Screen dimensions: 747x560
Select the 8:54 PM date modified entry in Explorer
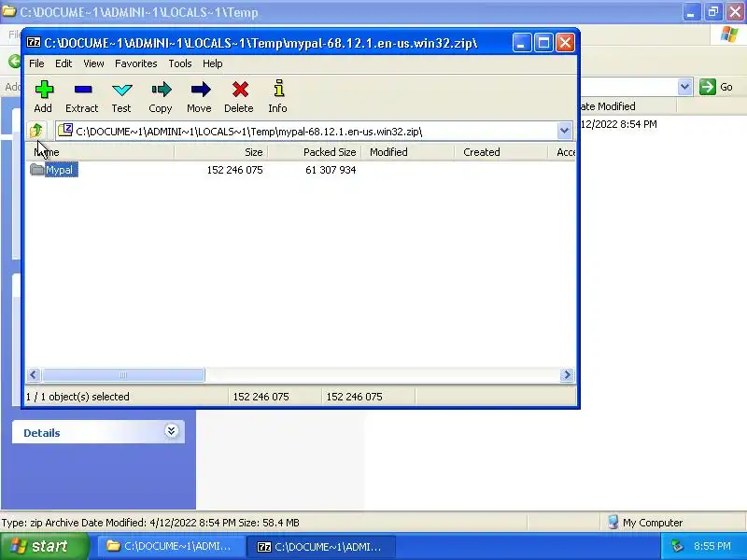click(618, 124)
